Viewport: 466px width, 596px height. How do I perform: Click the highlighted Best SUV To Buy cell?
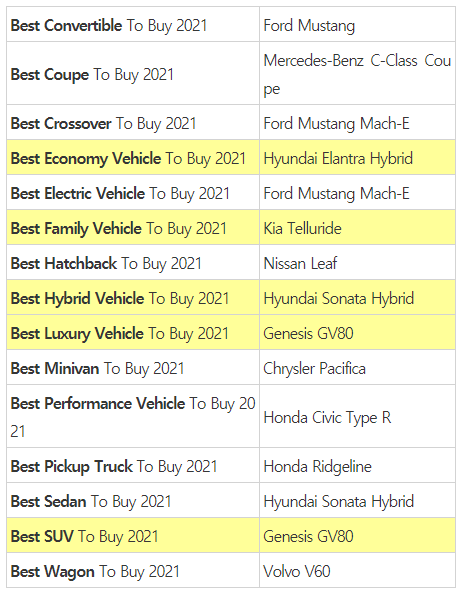pyautogui.click(x=133, y=535)
